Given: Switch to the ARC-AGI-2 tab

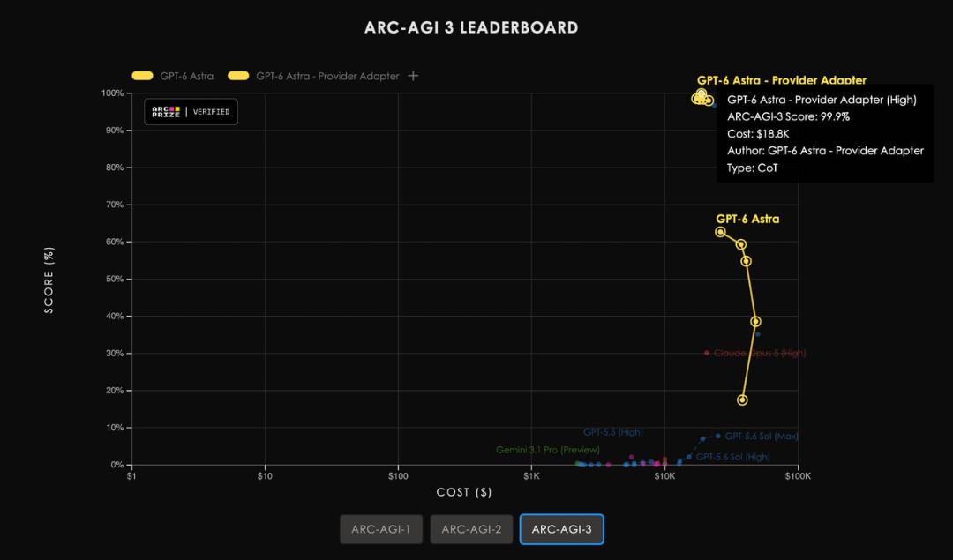Looking at the screenshot, I should [471, 529].
